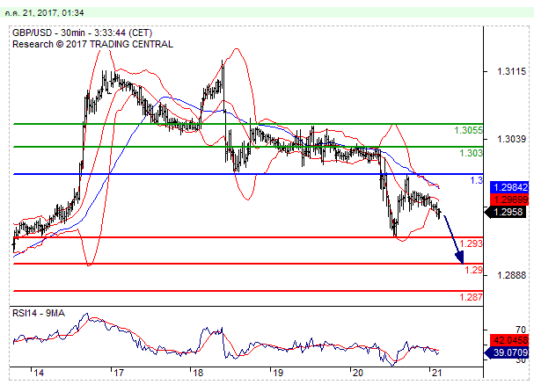Viewport: 534px width, 392px height.
Task: Select date 14 on the time axis
Action: tap(39, 373)
